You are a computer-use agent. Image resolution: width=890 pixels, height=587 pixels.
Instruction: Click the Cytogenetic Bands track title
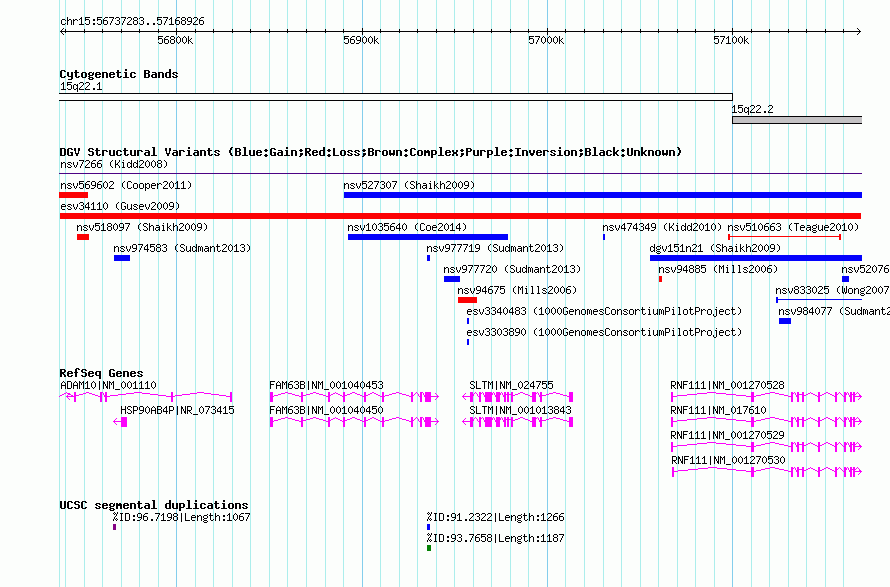tap(119, 74)
